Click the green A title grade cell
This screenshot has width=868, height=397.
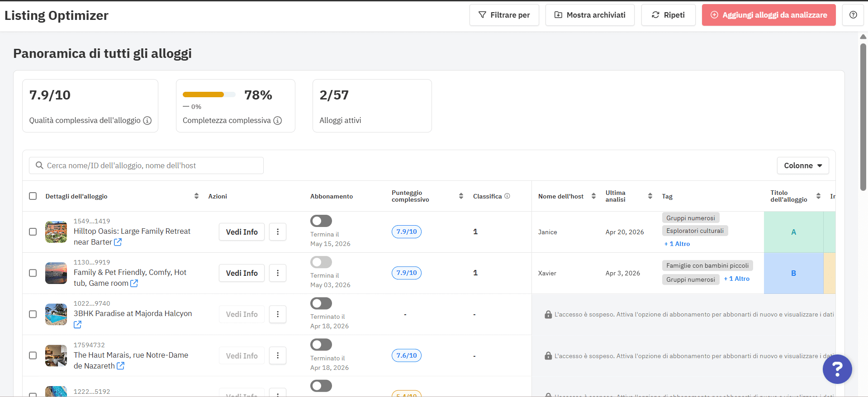(793, 232)
